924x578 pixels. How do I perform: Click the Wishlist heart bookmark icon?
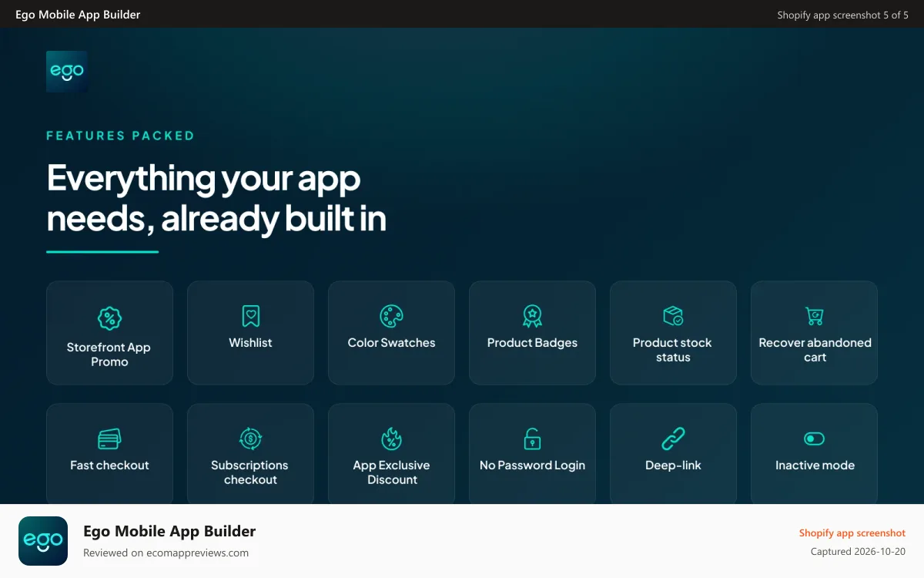[250, 316]
